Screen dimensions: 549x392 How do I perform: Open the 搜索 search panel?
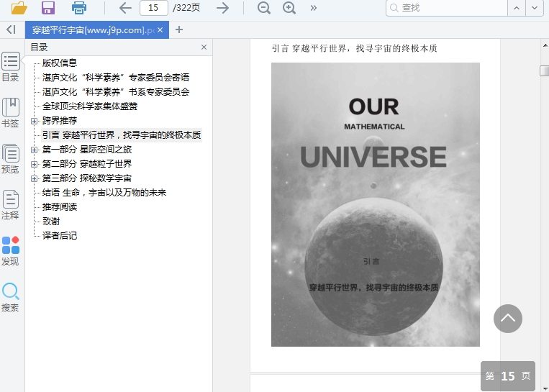11,298
